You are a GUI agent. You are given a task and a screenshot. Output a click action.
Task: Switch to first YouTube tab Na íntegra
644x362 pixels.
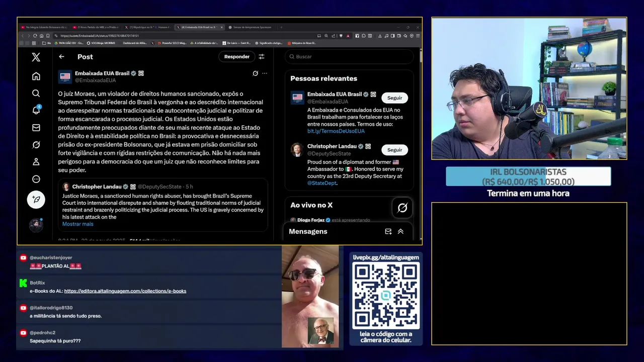[x=44, y=27]
